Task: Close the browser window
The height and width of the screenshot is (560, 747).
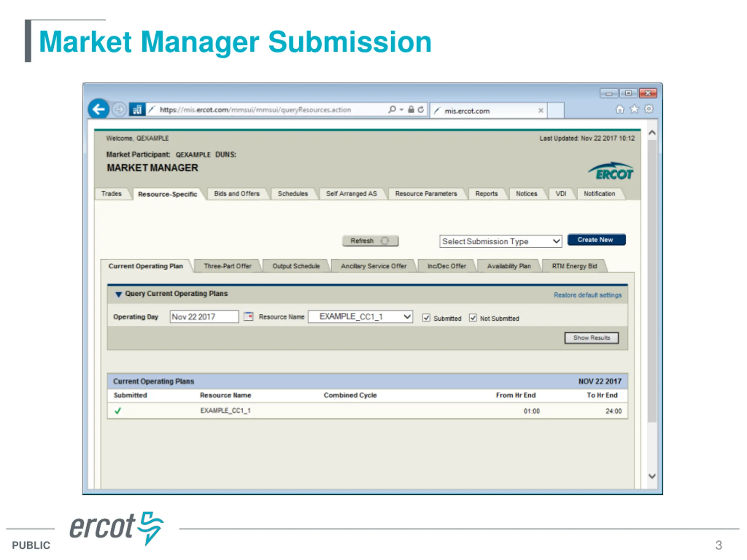Action: coord(648,93)
